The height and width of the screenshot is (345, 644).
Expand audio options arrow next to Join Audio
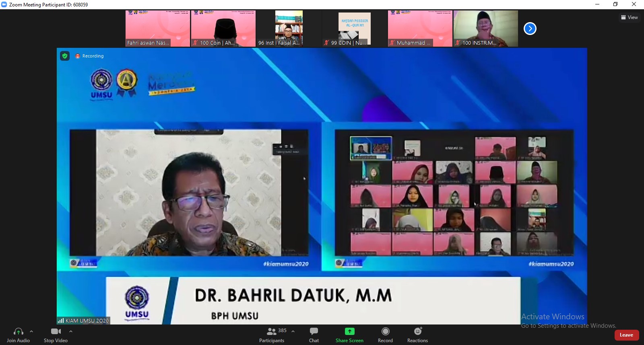(31, 332)
